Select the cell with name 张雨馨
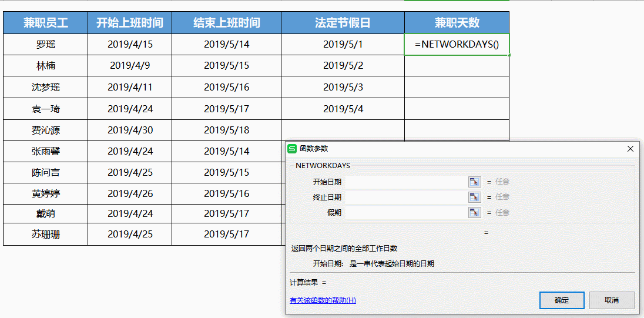644x318 pixels. [46, 152]
